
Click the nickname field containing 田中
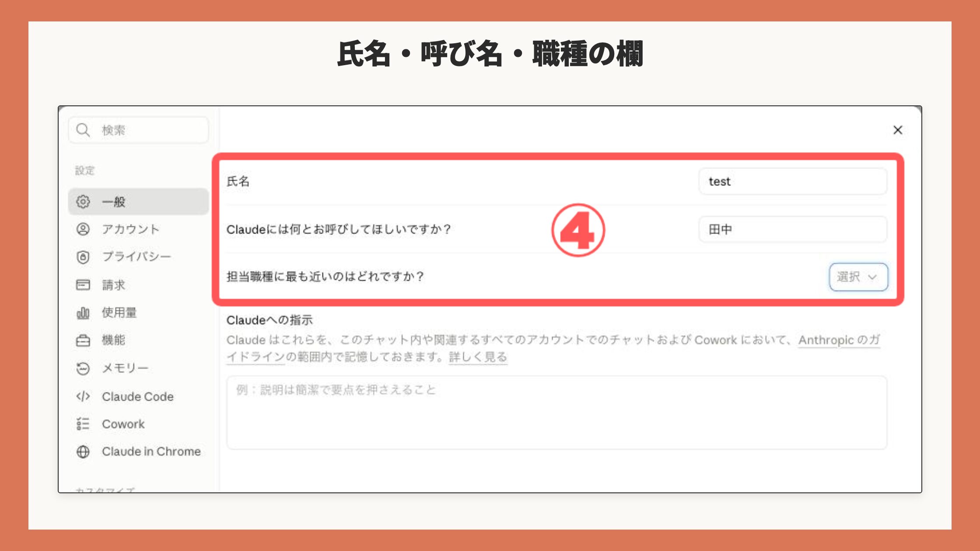pyautogui.click(x=793, y=229)
